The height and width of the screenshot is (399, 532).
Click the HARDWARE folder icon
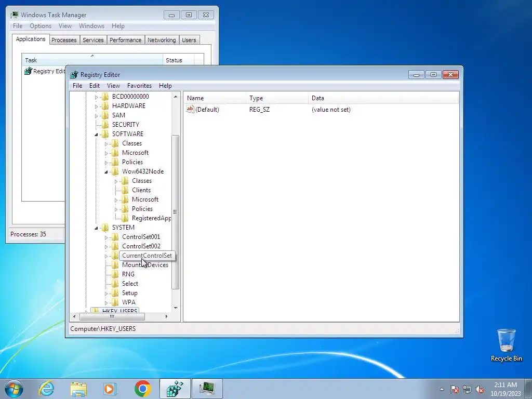[x=105, y=106]
